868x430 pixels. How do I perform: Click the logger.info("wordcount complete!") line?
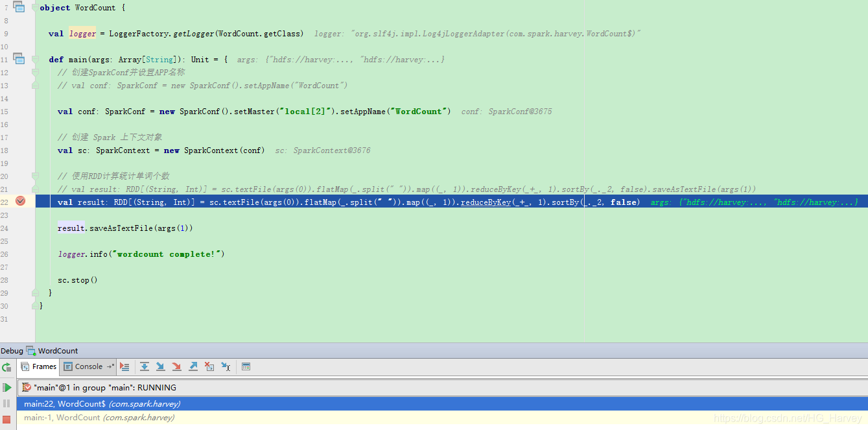pos(141,254)
